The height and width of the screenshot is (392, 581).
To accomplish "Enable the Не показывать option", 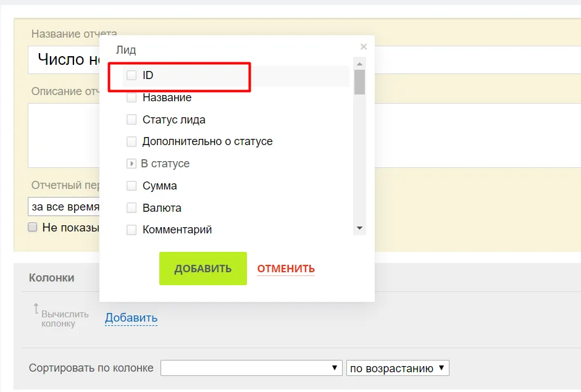I will [x=31, y=227].
